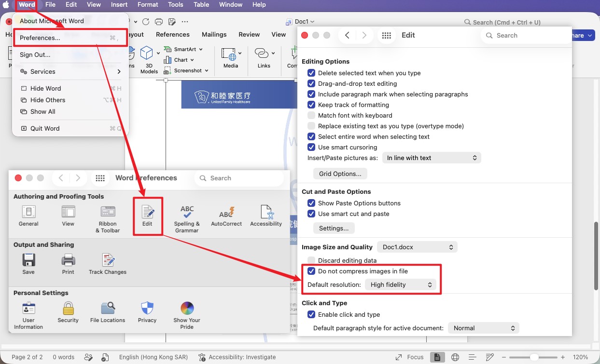600x364 pixels.
Task: Toggle Use smart cut and paste
Action: tap(311, 214)
